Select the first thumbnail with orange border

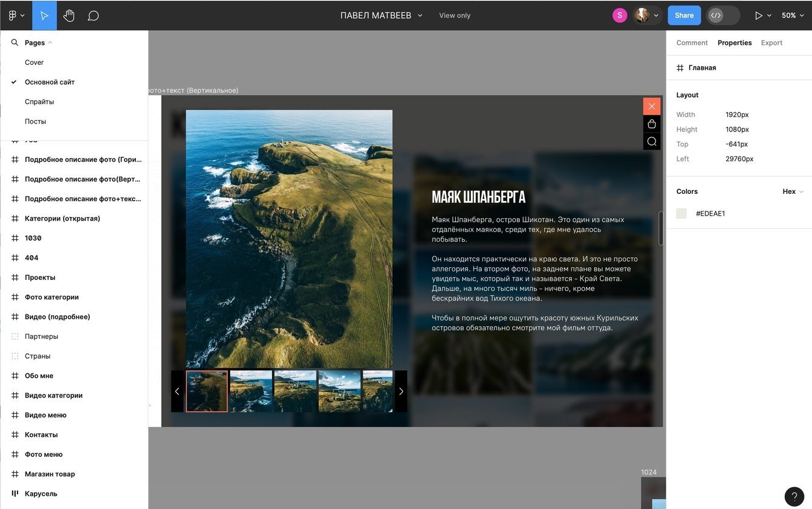(x=207, y=391)
